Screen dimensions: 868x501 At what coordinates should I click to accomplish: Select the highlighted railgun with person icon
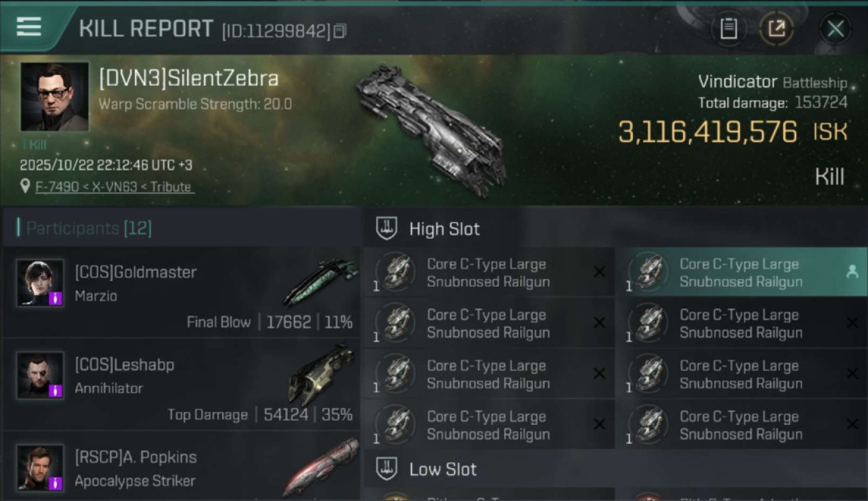click(741, 273)
